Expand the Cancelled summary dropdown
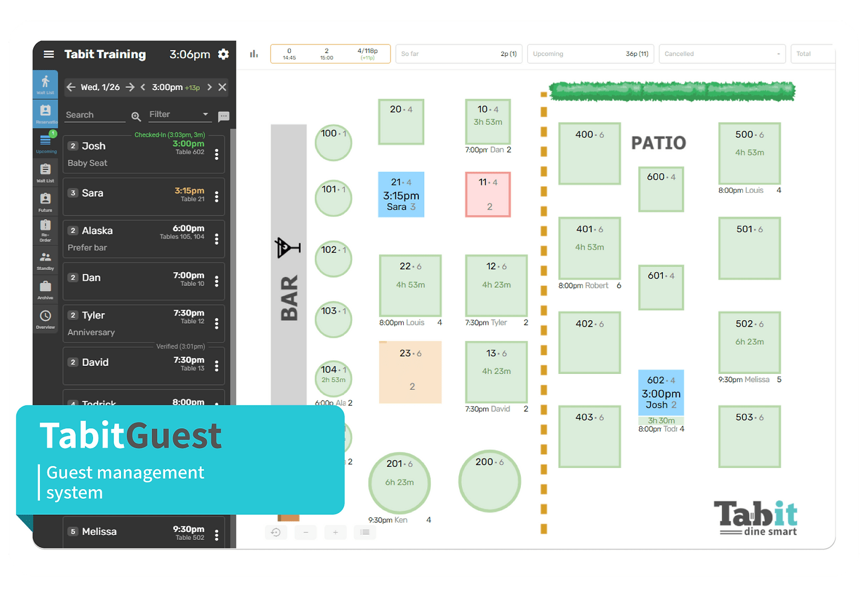868x597 pixels. [722, 54]
